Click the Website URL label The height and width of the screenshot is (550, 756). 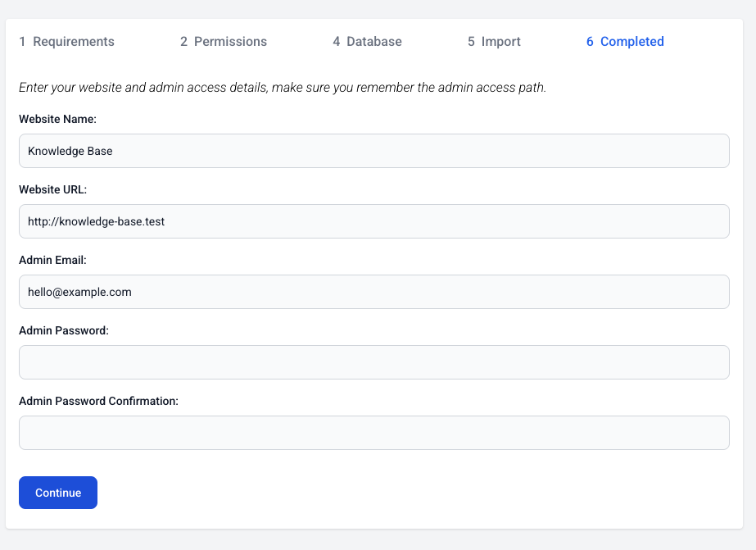pos(52,189)
